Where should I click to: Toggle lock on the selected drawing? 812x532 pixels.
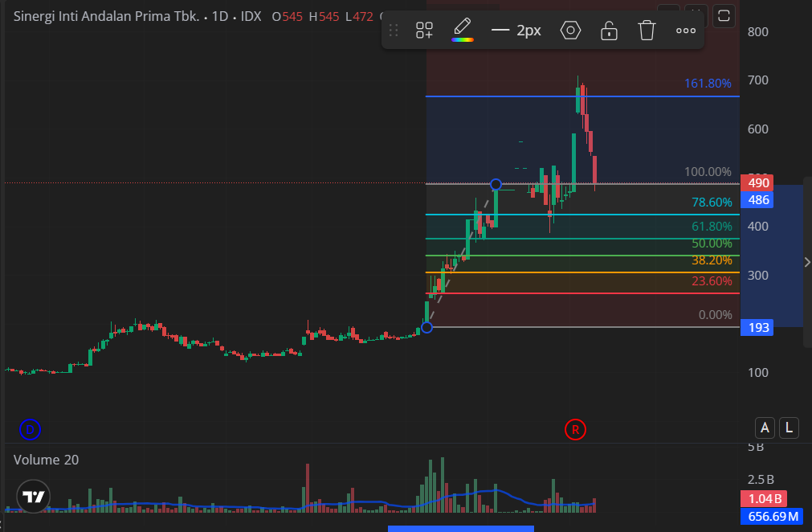pos(609,31)
